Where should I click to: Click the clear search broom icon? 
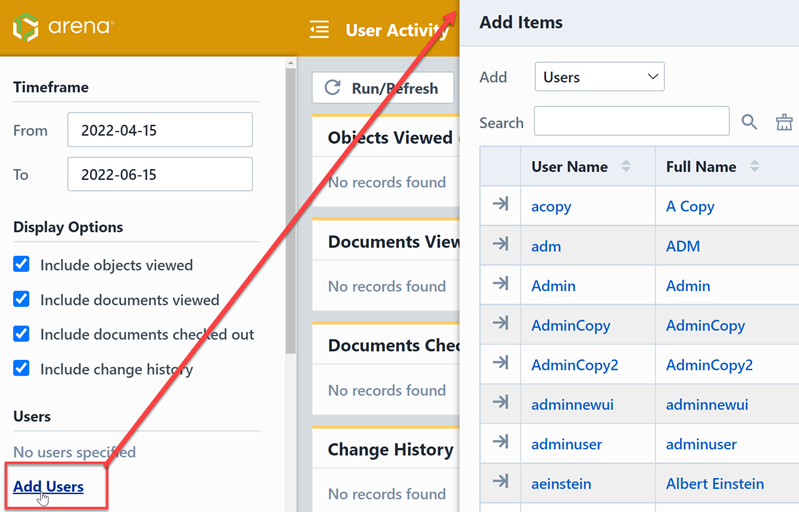[x=784, y=122]
